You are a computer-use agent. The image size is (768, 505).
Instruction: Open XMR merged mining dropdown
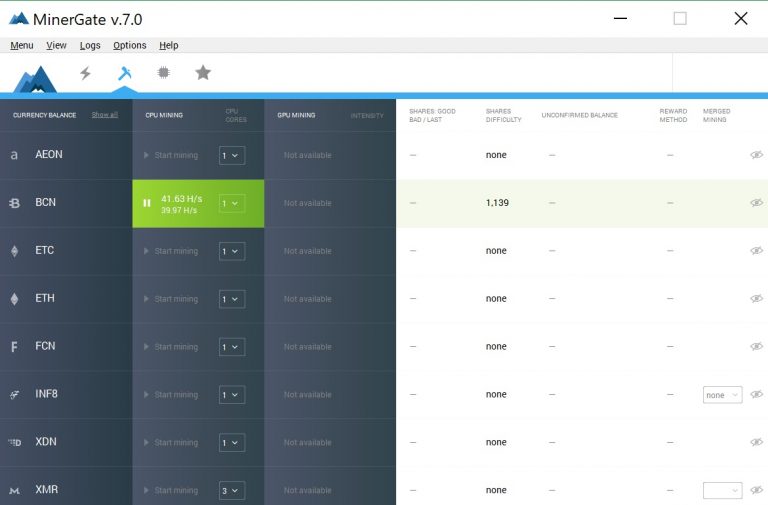tap(722, 490)
